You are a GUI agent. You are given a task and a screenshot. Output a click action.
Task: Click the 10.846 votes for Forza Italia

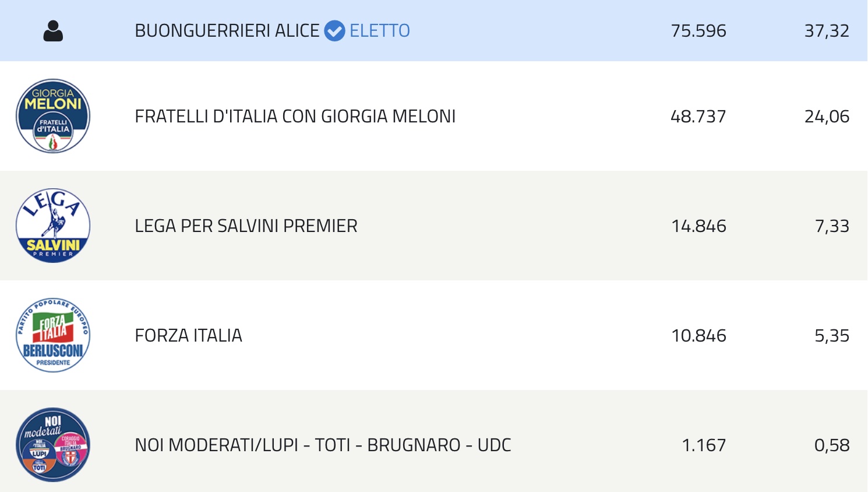click(698, 336)
